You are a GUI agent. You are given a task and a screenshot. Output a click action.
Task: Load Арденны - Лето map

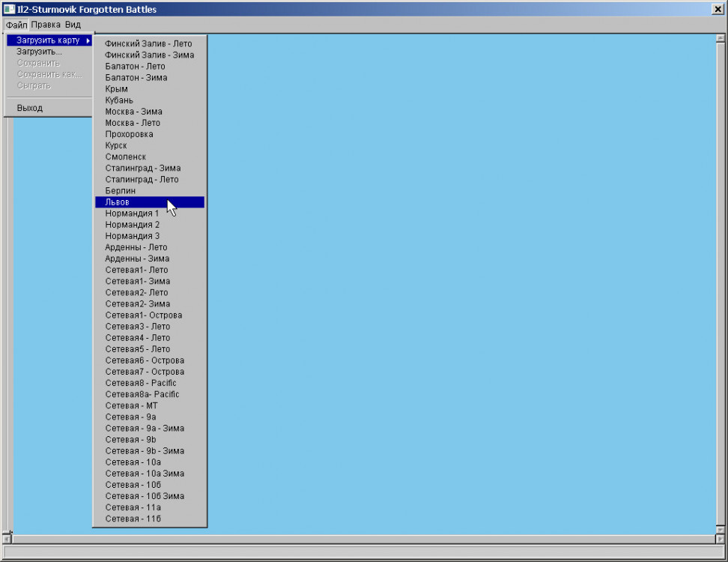[x=136, y=247]
